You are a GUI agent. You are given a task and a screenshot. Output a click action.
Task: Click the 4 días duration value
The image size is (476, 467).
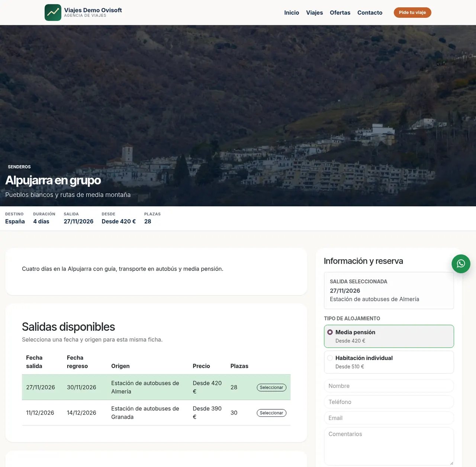(41, 222)
